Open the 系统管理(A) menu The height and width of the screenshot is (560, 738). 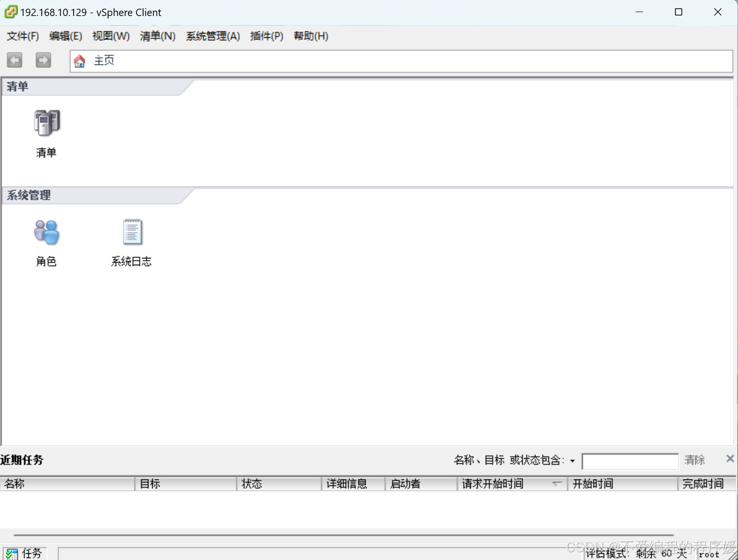coord(213,36)
